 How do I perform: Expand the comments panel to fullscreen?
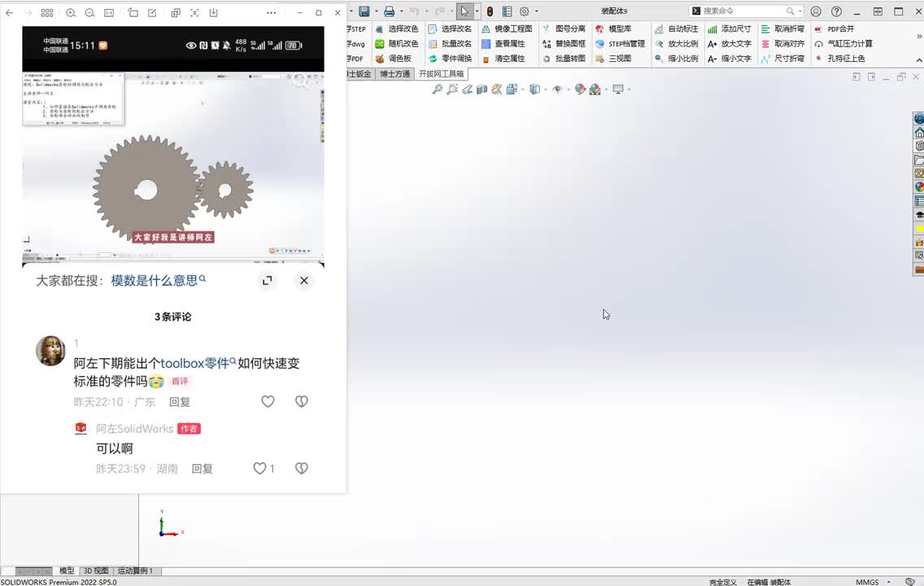(268, 281)
